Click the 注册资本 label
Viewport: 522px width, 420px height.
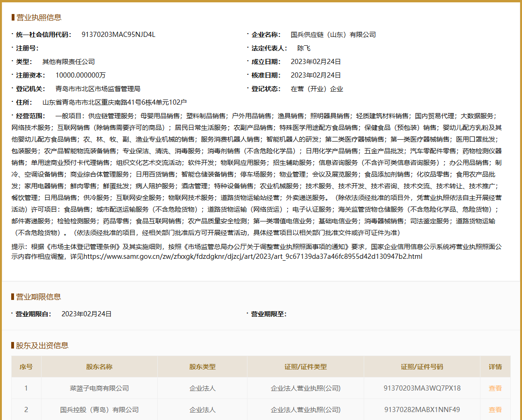[x=31, y=75]
